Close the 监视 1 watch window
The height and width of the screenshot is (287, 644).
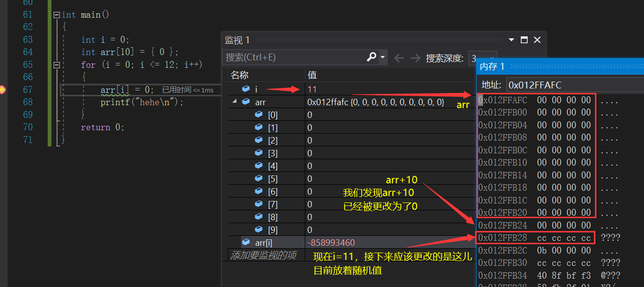(537, 40)
